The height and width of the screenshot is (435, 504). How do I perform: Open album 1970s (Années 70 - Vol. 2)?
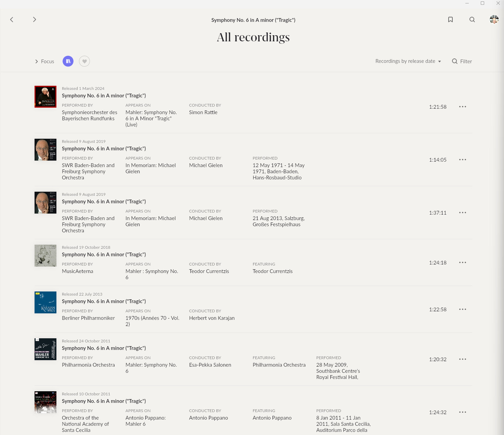point(152,321)
